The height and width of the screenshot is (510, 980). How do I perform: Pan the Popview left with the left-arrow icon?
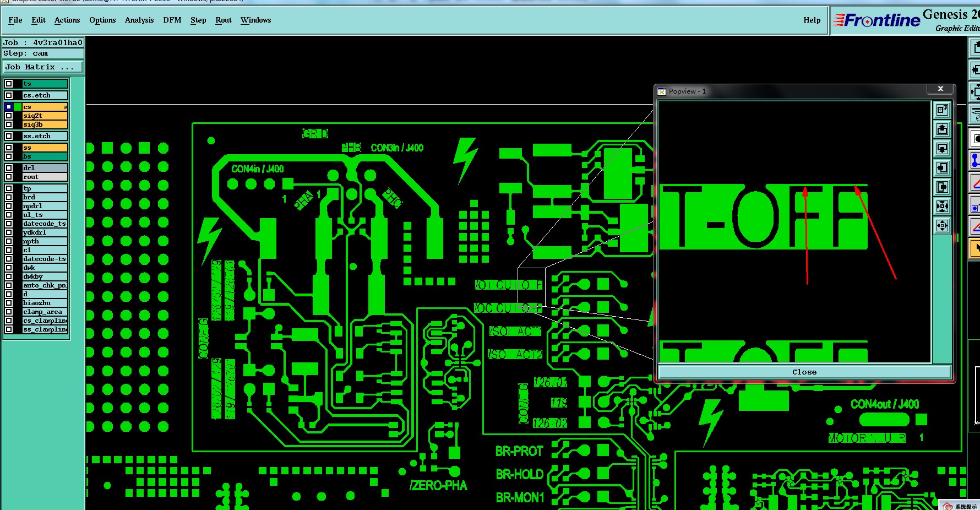[x=942, y=167]
